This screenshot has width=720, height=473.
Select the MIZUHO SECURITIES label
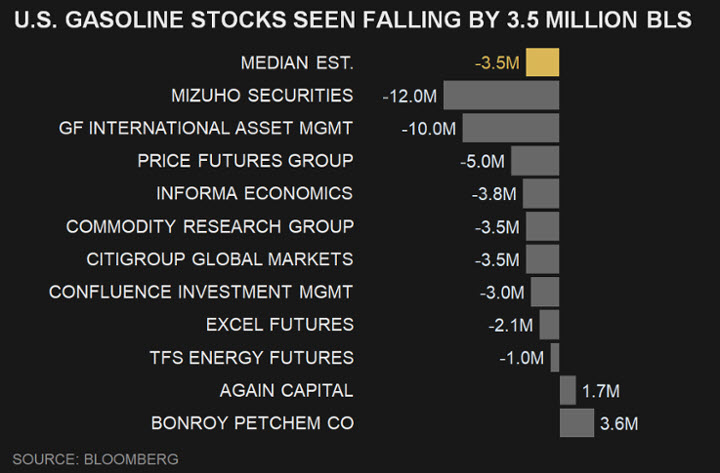click(x=262, y=96)
